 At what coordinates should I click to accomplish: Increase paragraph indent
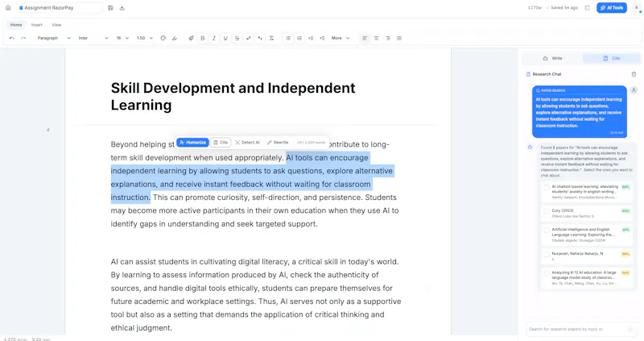click(x=311, y=38)
